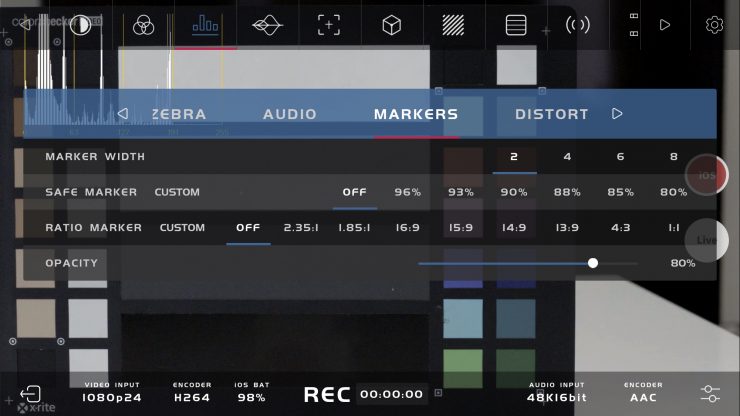Viewport: 740px width, 416px height.
Task: Select the crosshair frame guides icon
Action: pos(329,25)
